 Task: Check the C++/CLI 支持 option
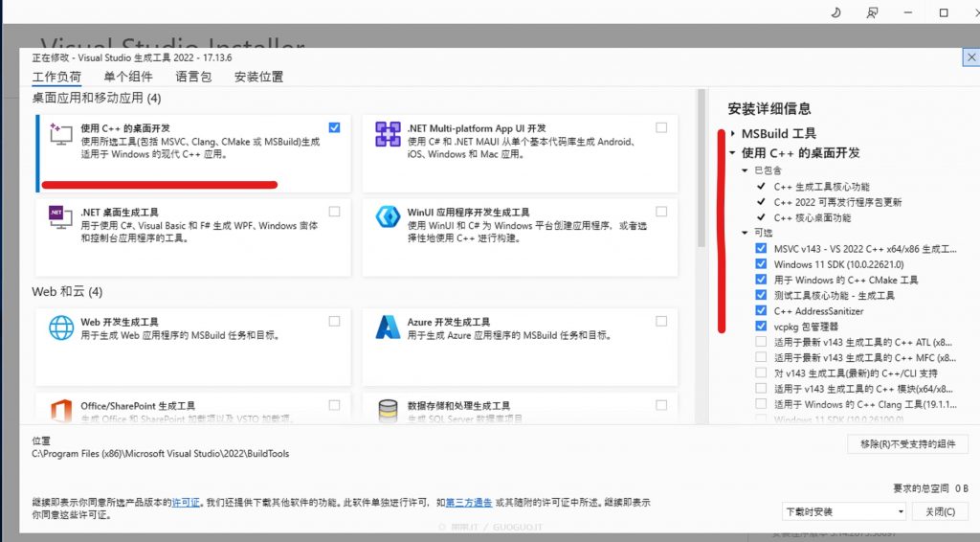[761, 373]
